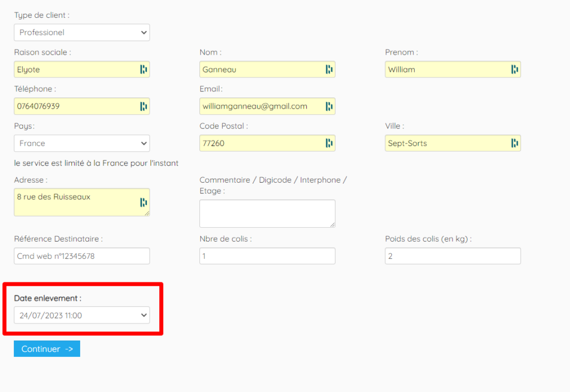Screen dimensions: 570x392
Task: Click the Email field text williamganneau@gmail.com
Action: click(x=255, y=106)
